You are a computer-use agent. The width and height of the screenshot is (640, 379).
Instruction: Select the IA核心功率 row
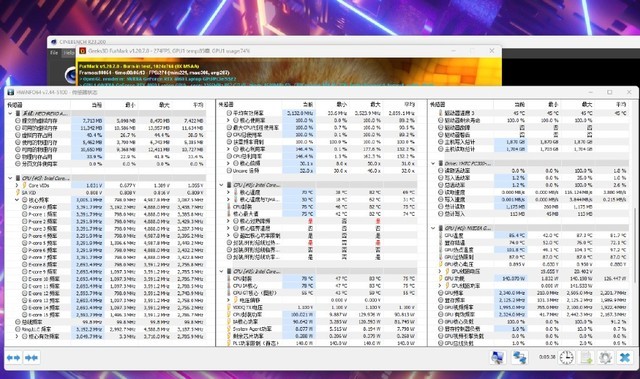click(x=318, y=322)
